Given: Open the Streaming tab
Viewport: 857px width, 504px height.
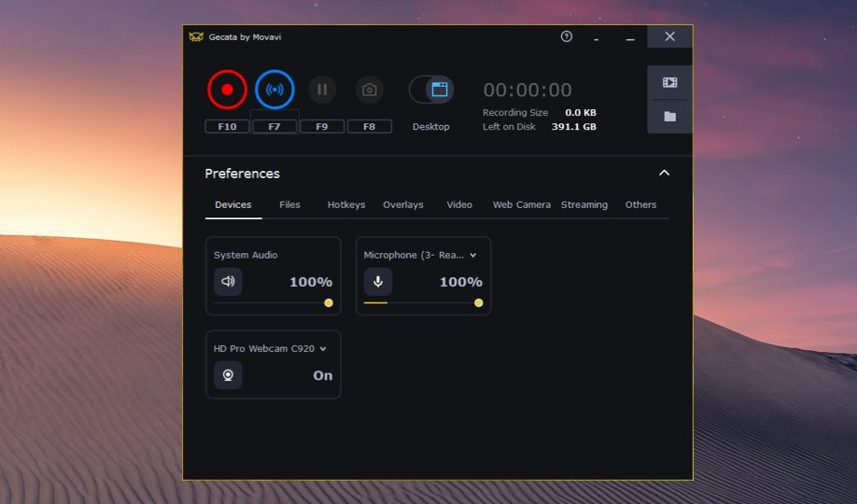Looking at the screenshot, I should tap(584, 205).
